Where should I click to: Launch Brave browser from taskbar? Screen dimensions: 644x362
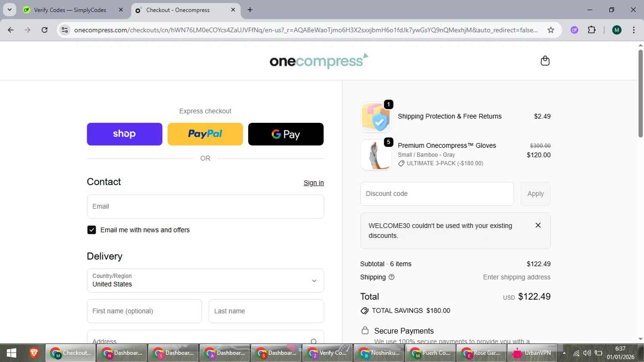(x=34, y=353)
